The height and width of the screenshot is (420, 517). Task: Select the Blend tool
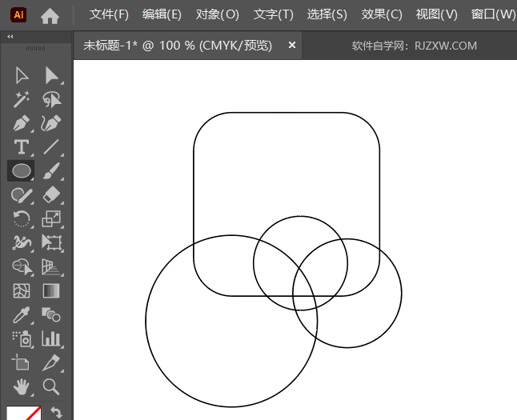[51, 314]
